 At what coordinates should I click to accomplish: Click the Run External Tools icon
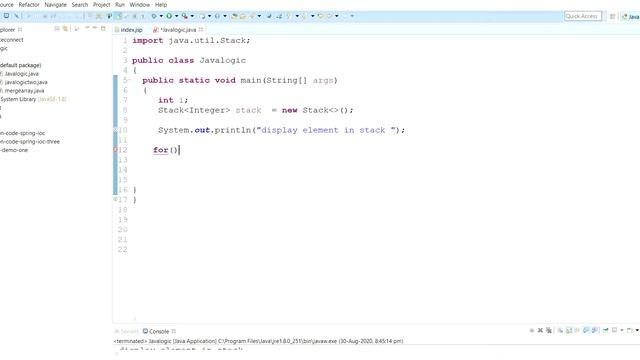(x=185, y=16)
